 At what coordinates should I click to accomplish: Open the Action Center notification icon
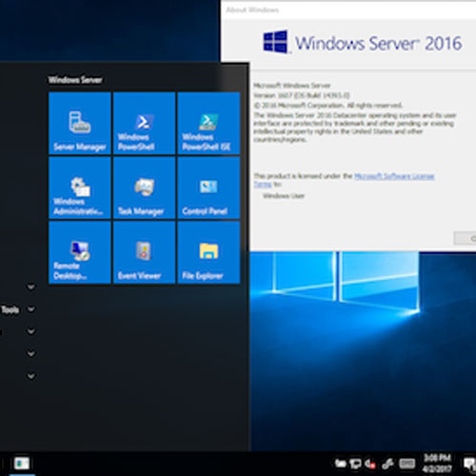[469, 465]
